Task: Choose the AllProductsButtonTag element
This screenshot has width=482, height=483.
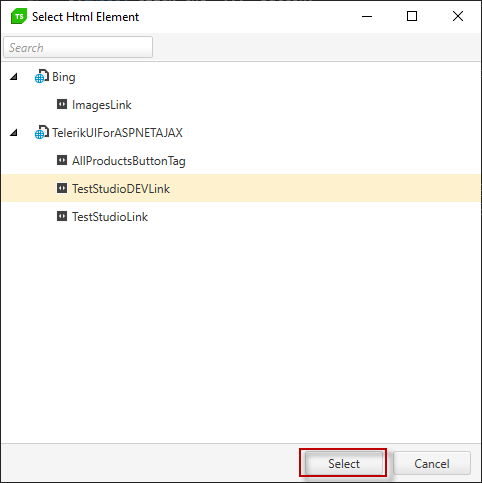Action: pyautogui.click(x=129, y=161)
